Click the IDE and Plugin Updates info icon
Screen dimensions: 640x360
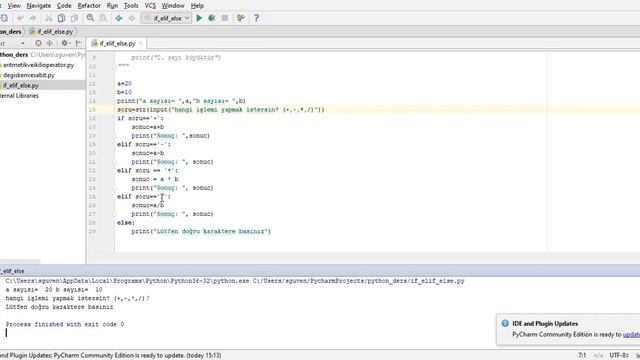pos(505,323)
